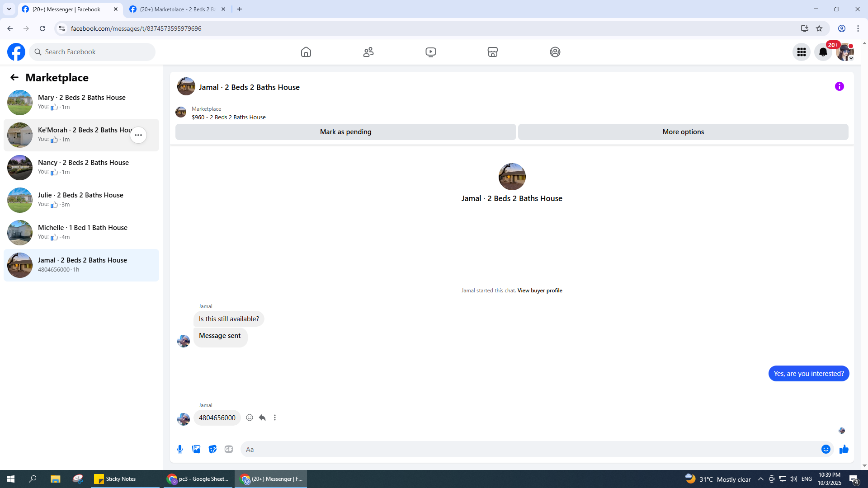Reload the current page
The height and width of the screenshot is (488, 868).
(42, 28)
